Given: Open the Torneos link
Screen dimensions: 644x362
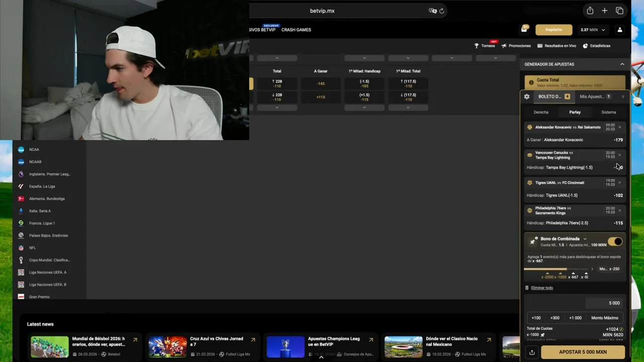Looking at the screenshot, I should [485, 46].
